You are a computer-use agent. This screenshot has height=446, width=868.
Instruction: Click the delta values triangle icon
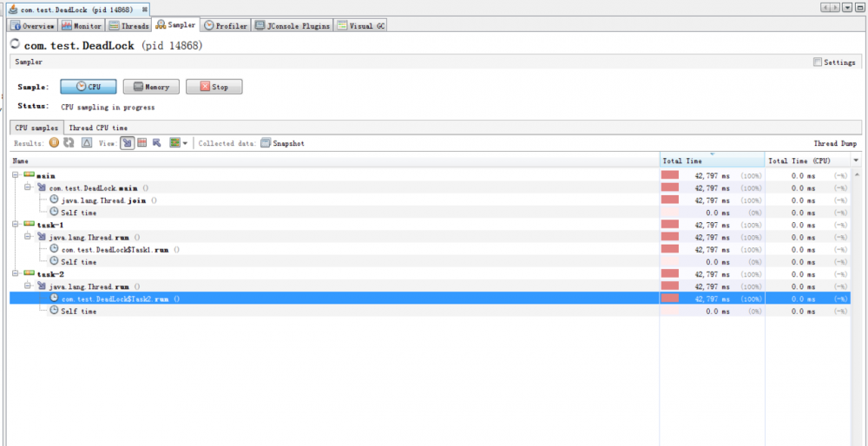point(86,143)
